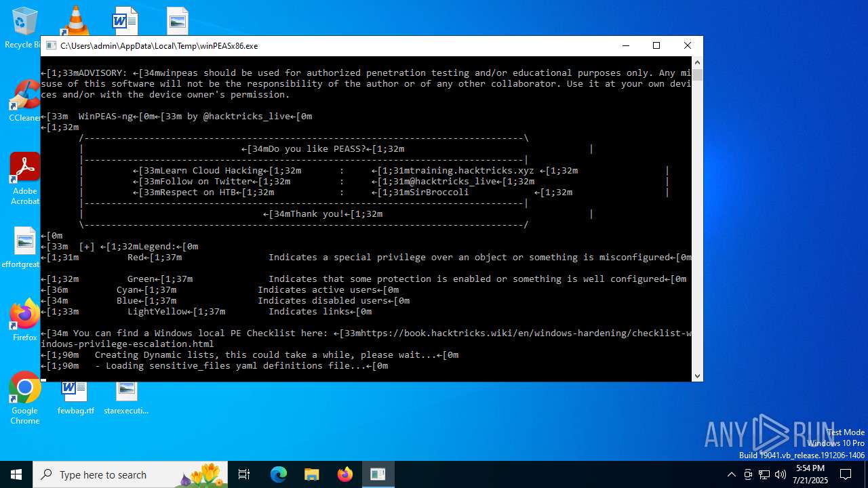
Task: Open the Windows Start menu
Action: pyautogui.click(x=16, y=474)
